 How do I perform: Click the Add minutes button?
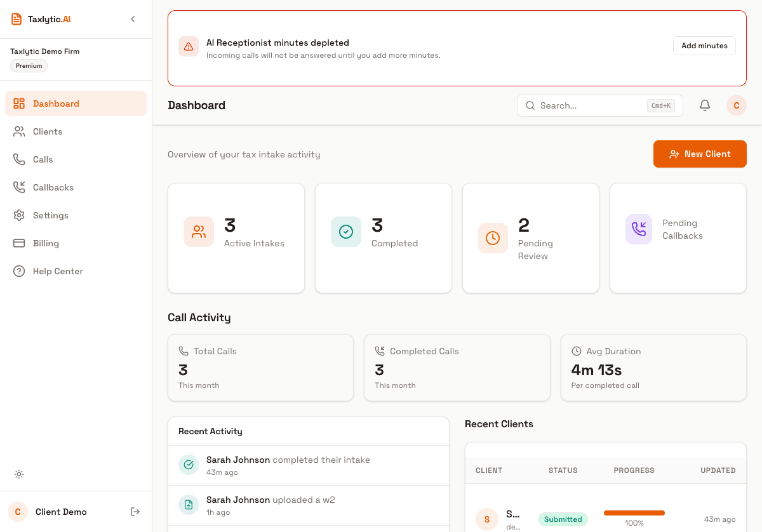(704, 46)
